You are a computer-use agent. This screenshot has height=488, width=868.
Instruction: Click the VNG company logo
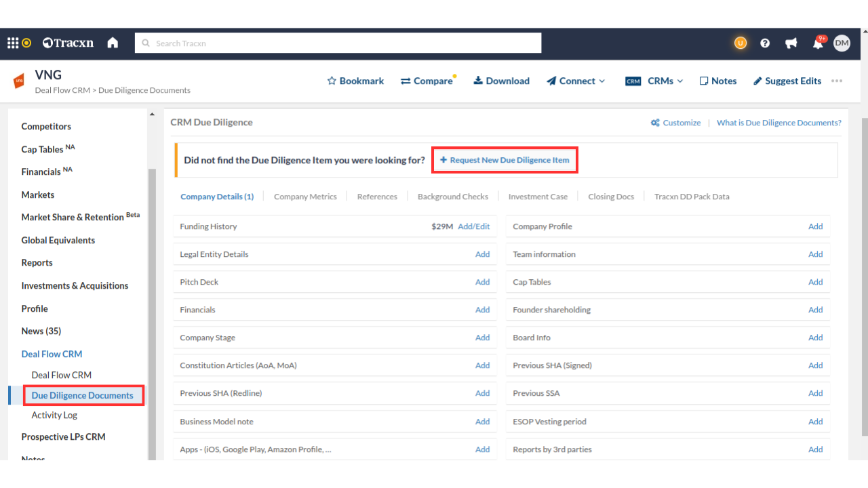pos(19,81)
